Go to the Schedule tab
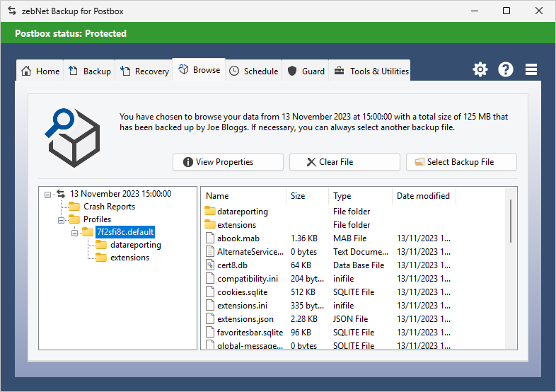Image resolution: width=556 pixels, height=392 pixels. [x=253, y=71]
